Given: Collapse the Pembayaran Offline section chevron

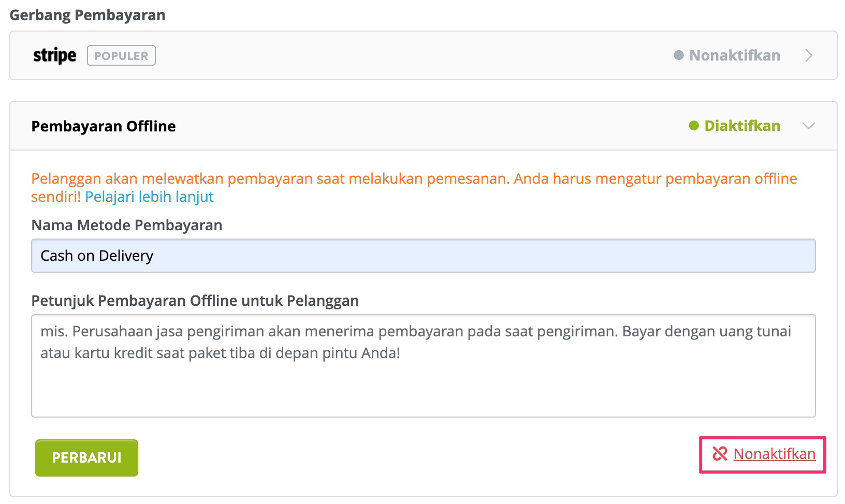Looking at the screenshot, I should click(x=808, y=126).
